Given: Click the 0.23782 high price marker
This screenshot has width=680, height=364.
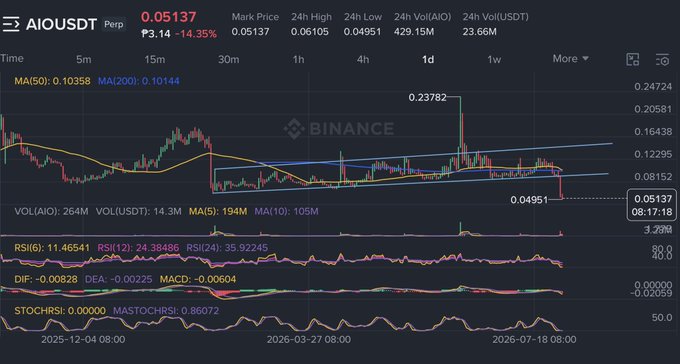Looking at the screenshot, I should point(428,98).
